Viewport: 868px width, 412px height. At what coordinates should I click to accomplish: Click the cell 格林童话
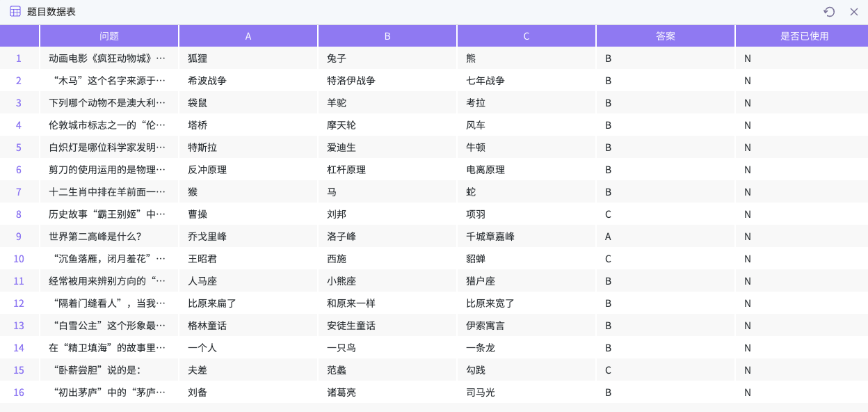click(x=248, y=326)
